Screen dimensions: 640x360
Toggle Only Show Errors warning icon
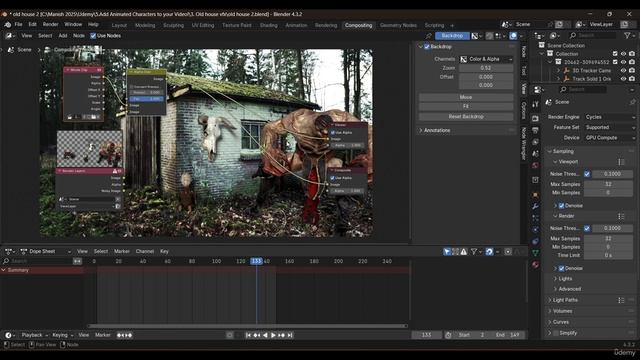[x=464, y=252]
